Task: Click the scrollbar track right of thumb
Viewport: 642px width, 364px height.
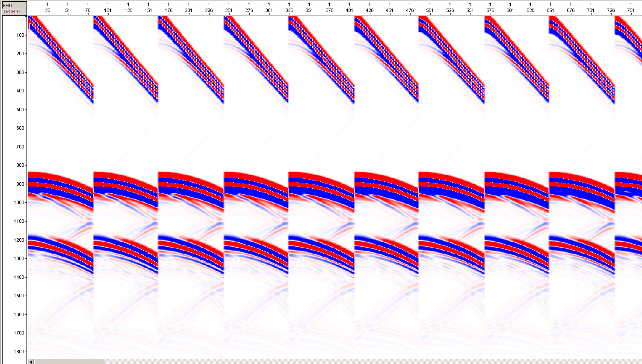Action: click(x=373, y=361)
